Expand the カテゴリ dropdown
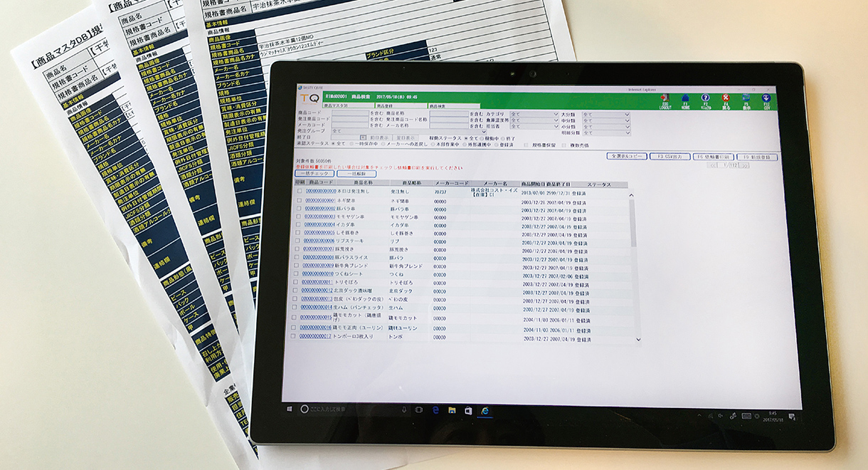Screen dimensions: 868x470 click(x=534, y=113)
